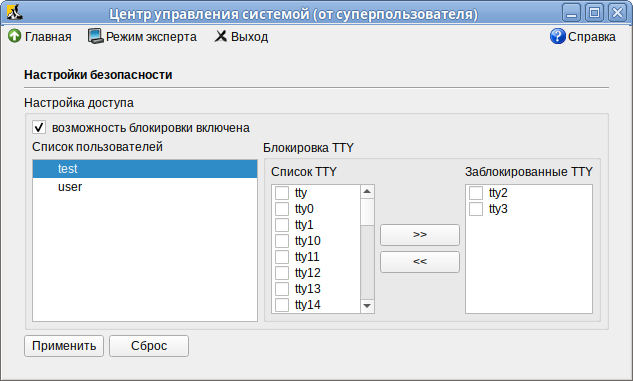The width and height of the screenshot is (633, 381).
Task: Click the green Главная home icon
Action: (14, 36)
